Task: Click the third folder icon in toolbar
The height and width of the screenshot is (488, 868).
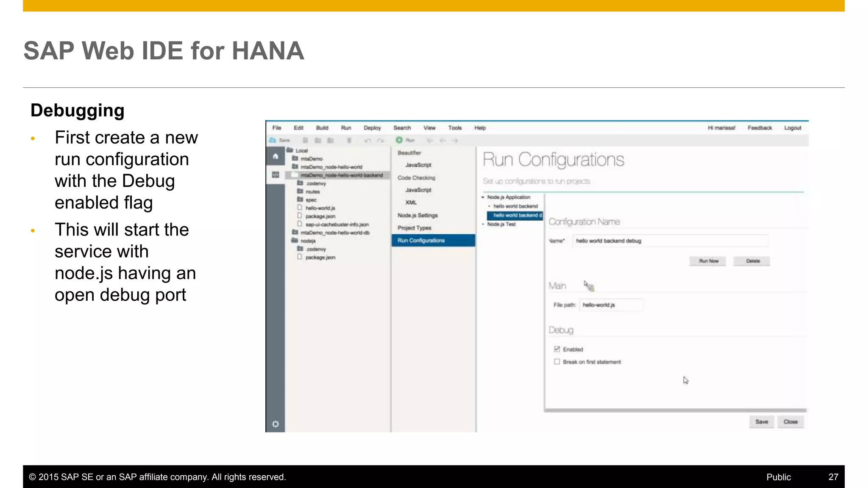Action: (331, 140)
